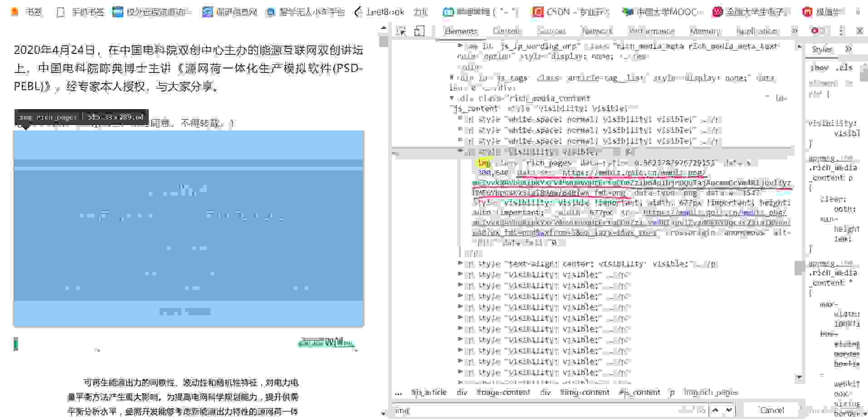Viewport: 868px width, 419px height.
Task: Open the Memory tab
Action: coord(705,31)
